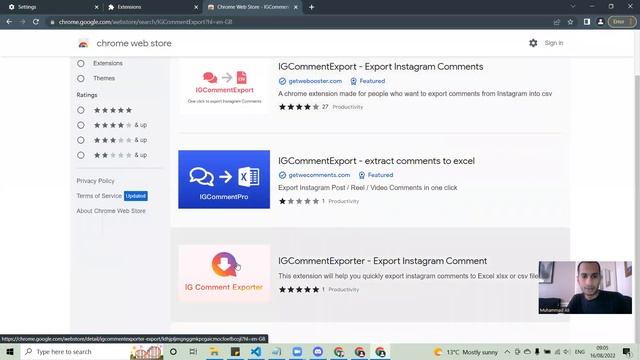Open Cortana circle on taskbar
The width and height of the screenshot is (640, 360).
(173, 352)
